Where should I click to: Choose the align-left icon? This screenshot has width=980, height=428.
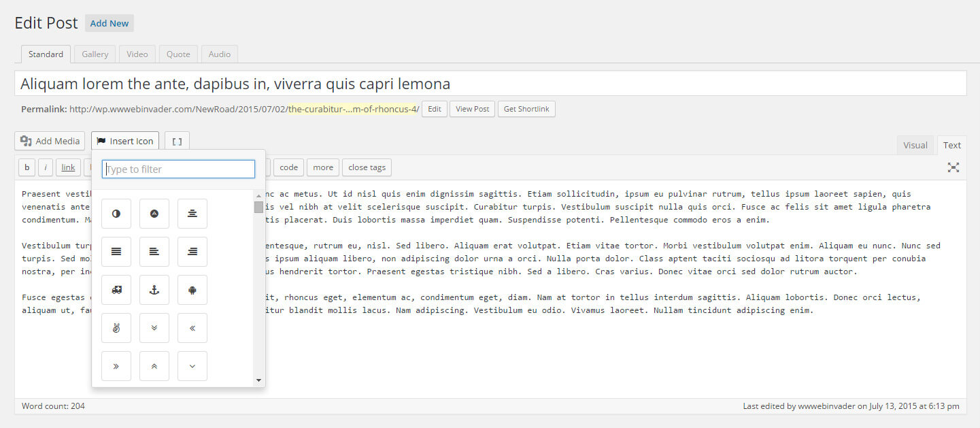(154, 252)
